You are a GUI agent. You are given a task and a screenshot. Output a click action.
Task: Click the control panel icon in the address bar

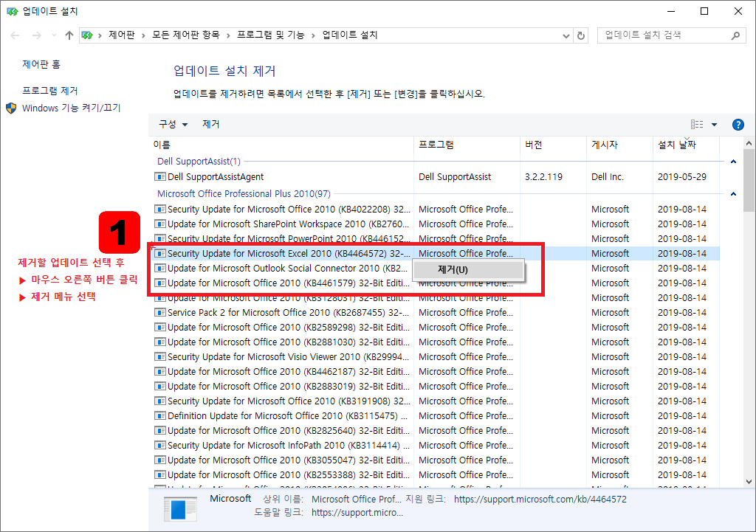tap(87, 35)
